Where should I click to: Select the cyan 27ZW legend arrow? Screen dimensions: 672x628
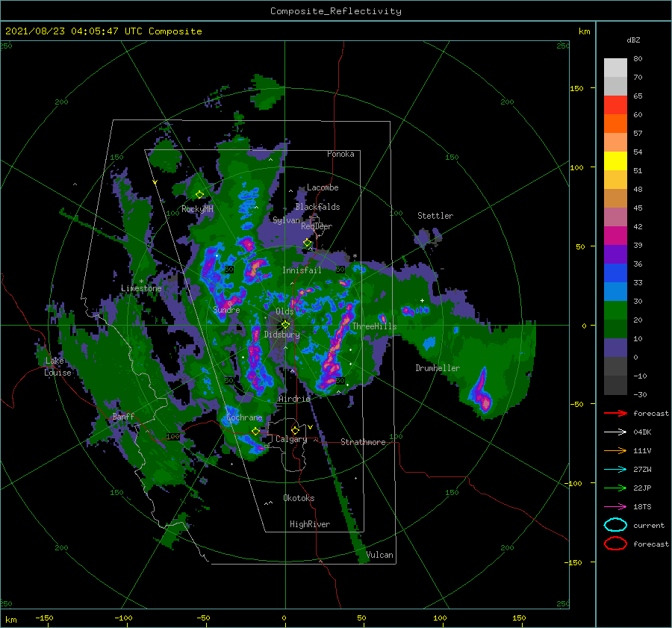[x=615, y=470]
